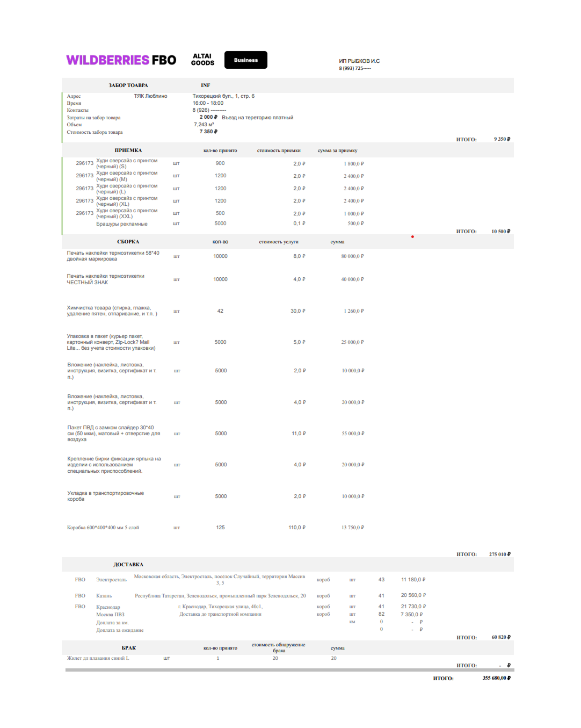Screen dimensions: 581x728
Task: Click the Доплата за ожидание label
Action: click(x=120, y=630)
